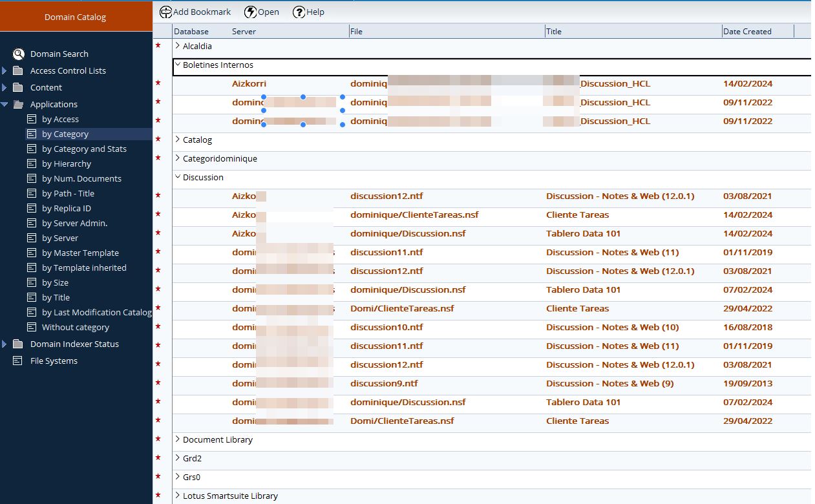The image size is (815, 504).
Task: Select the discussion10.ntf file row
Action: coord(386,327)
